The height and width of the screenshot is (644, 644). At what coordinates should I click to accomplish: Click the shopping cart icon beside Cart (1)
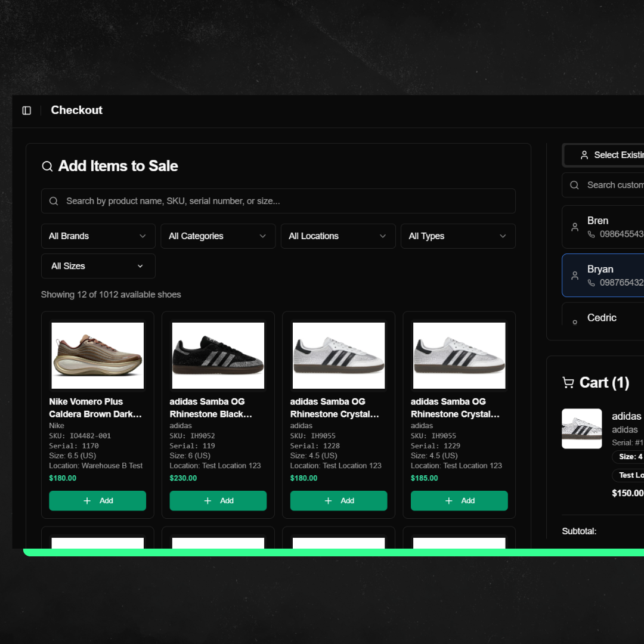[x=568, y=382]
